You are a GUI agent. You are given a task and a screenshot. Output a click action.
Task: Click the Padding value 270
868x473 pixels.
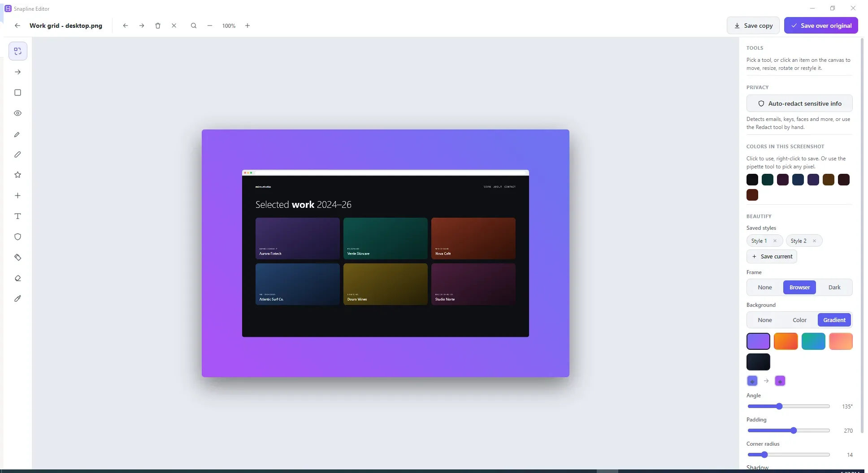point(848,431)
